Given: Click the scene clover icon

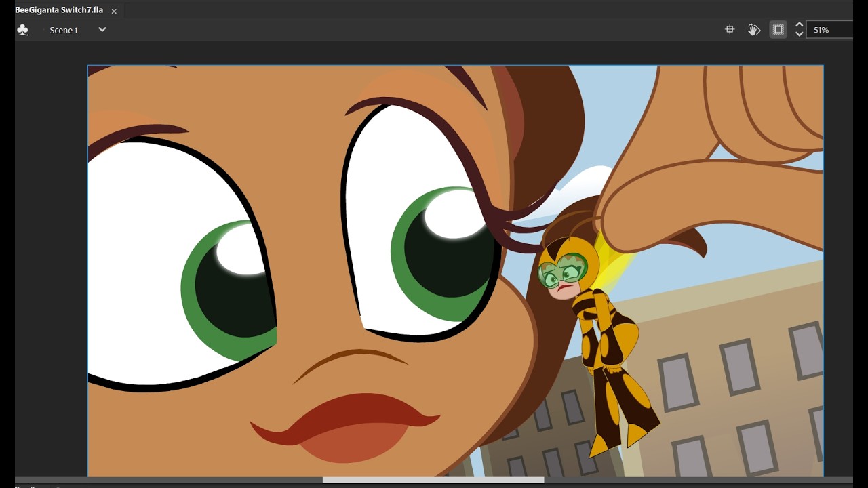Looking at the screenshot, I should [x=22, y=30].
